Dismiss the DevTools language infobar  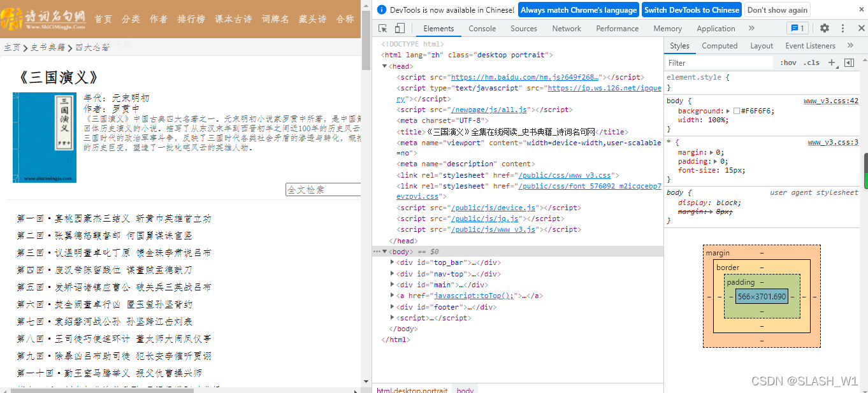click(861, 10)
